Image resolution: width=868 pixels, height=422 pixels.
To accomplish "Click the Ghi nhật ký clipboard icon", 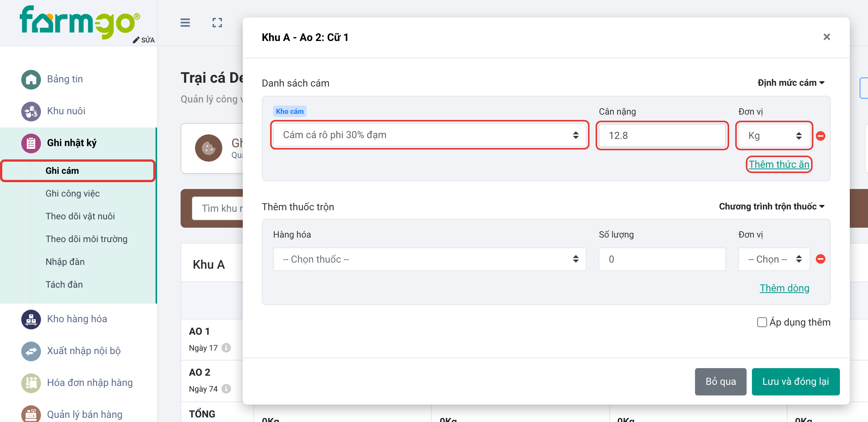I will 31,143.
